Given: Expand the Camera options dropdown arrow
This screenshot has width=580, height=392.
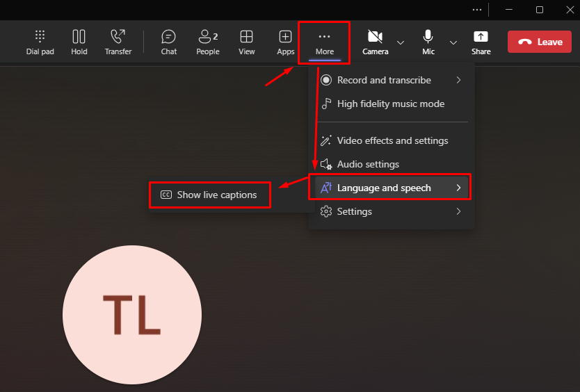Looking at the screenshot, I should [401, 42].
